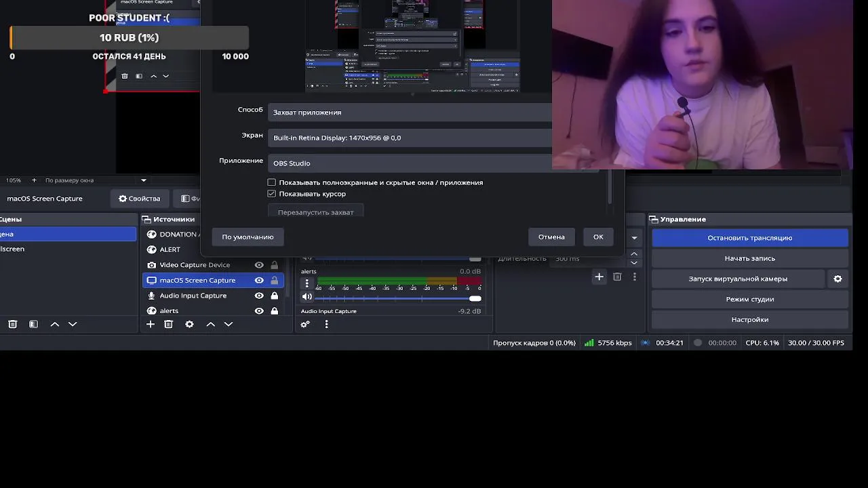Open the Экран display dropdown

410,138
